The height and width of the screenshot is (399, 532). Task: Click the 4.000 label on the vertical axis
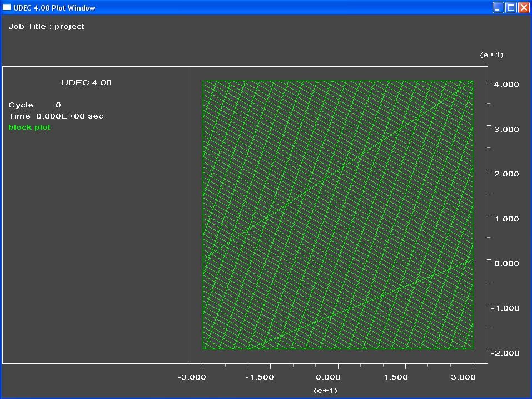(506, 84)
